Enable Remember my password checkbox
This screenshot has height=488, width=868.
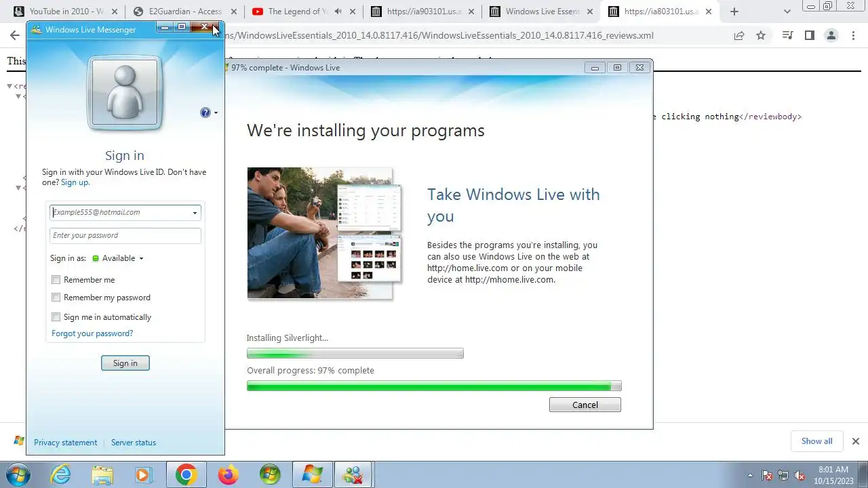(x=56, y=298)
